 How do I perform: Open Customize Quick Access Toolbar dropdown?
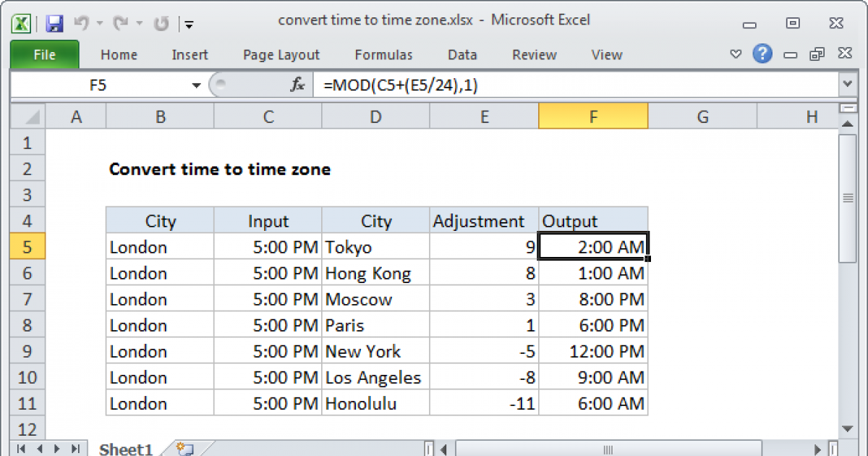coord(189,24)
